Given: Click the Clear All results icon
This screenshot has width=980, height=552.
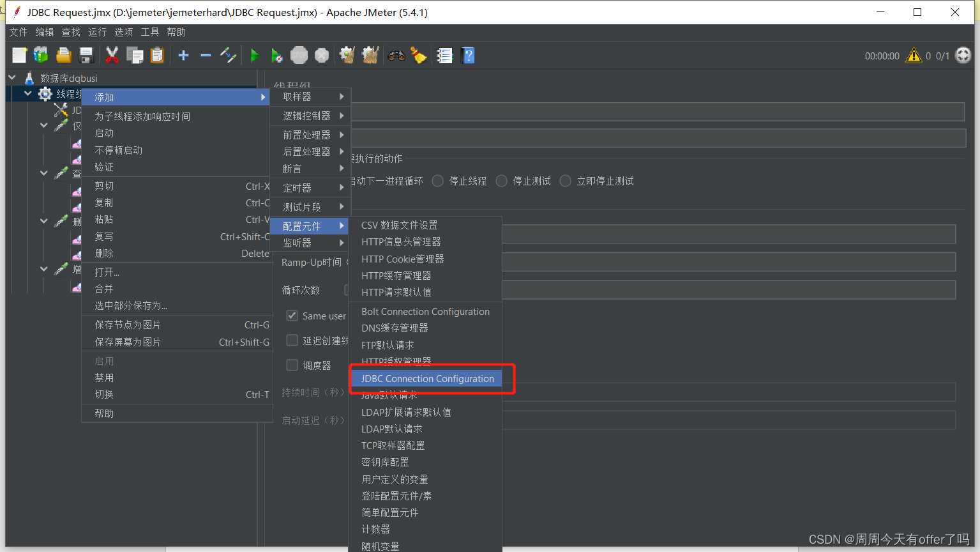Looking at the screenshot, I should click(370, 56).
